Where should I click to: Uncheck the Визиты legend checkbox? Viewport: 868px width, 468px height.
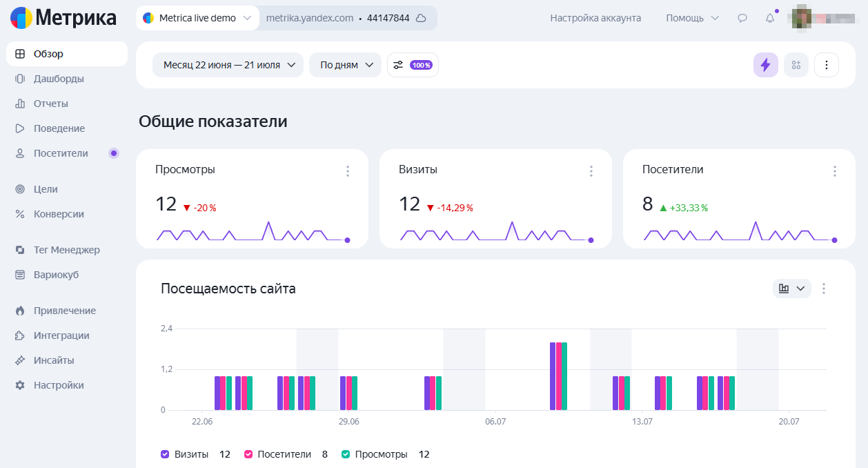click(165, 454)
